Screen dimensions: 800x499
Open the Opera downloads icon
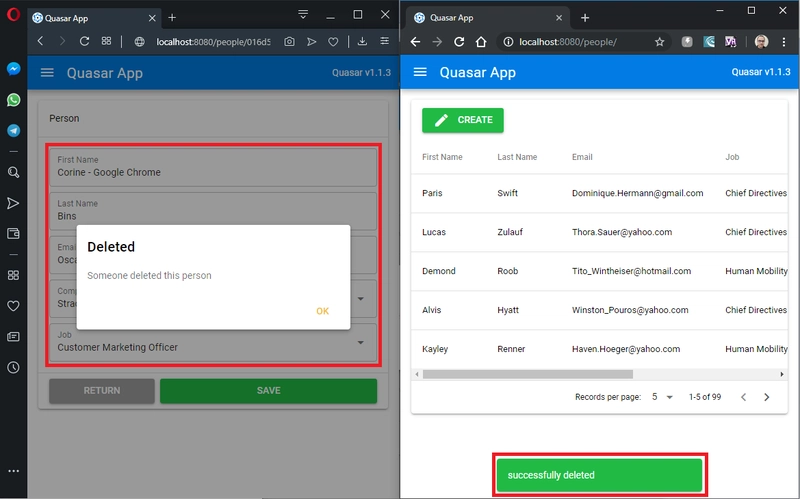(x=362, y=42)
